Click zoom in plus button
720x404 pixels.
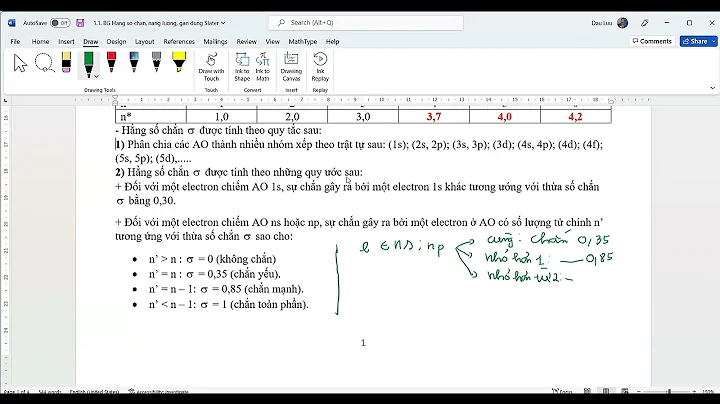[694, 392]
